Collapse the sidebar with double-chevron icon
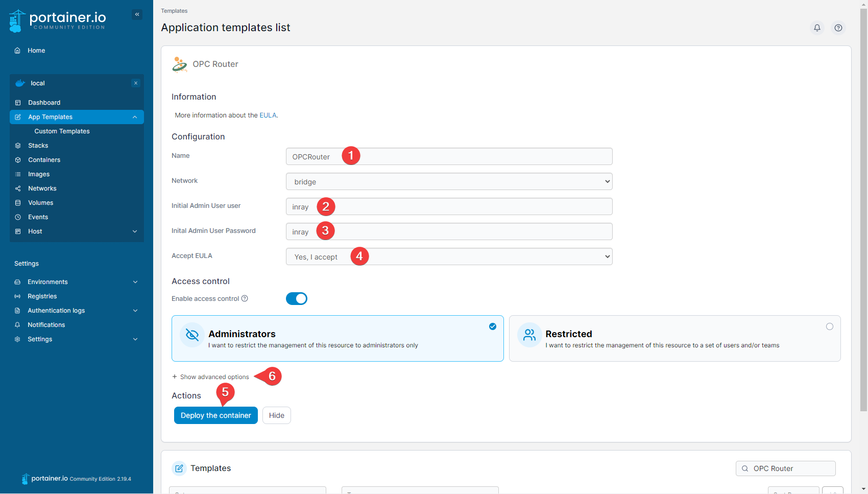 (137, 14)
